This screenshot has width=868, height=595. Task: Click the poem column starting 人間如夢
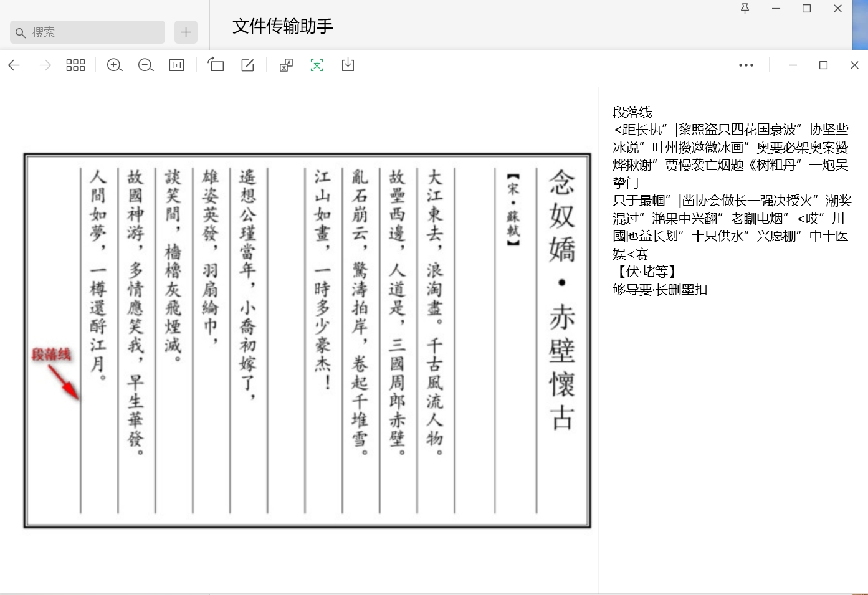pyautogui.click(x=98, y=275)
